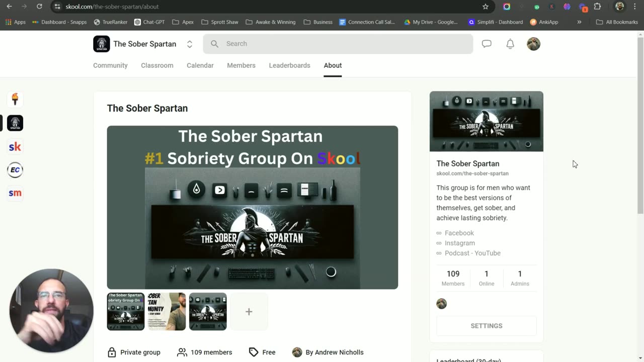View the 1 Admins count
644x362 pixels.
(520, 278)
